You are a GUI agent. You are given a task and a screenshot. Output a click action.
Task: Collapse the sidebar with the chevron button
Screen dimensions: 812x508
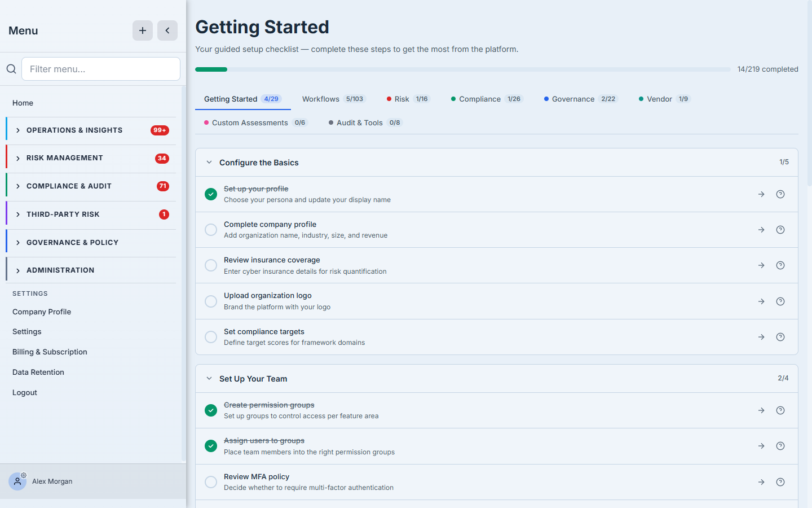tap(167, 30)
